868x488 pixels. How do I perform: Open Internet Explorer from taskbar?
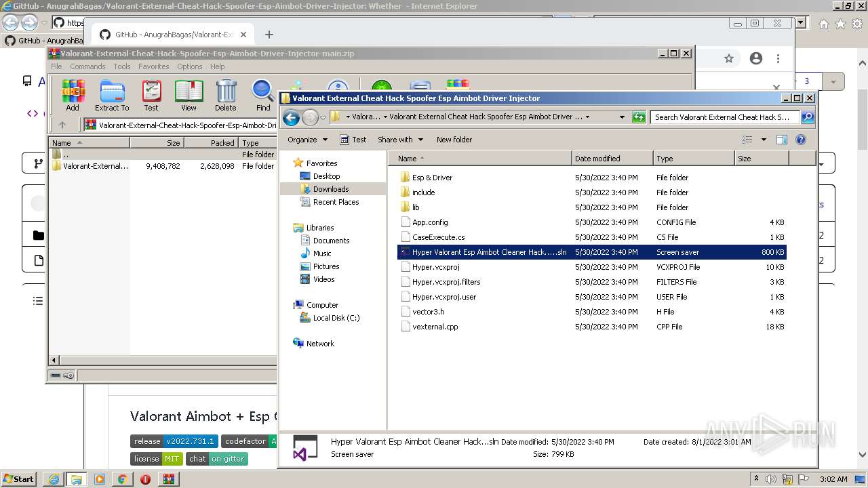pos(54,479)
